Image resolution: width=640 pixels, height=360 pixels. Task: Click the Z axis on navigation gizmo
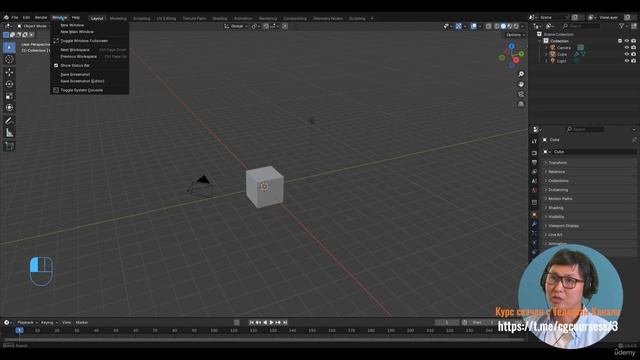511,47
